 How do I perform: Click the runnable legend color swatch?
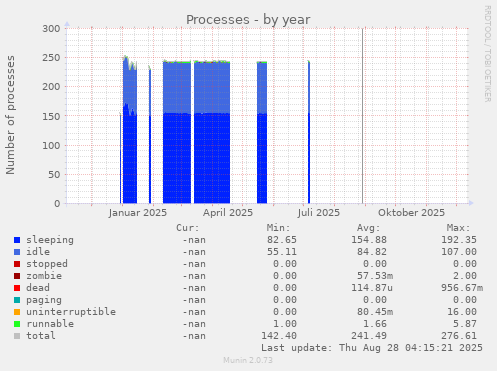pos(17,324)
